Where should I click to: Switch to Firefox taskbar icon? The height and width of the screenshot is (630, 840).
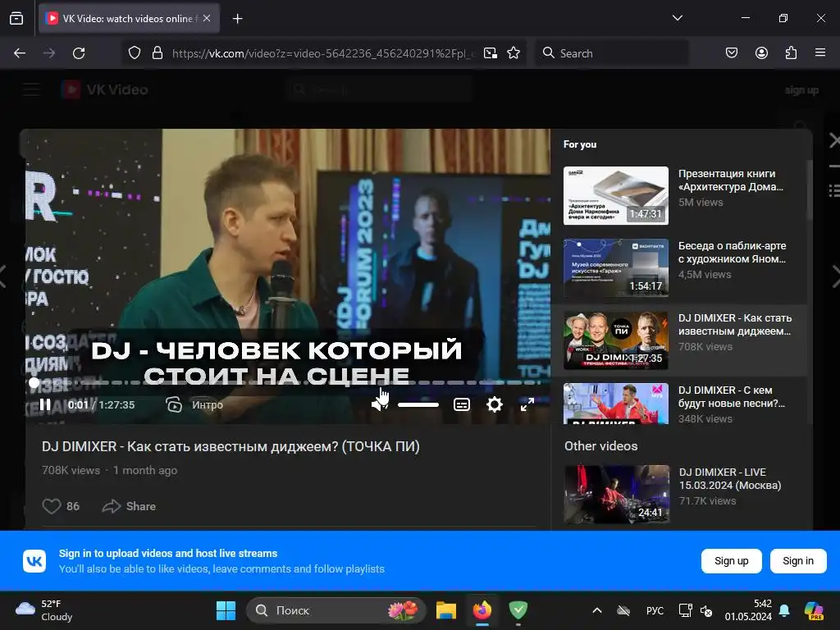(x=482, y=610)
